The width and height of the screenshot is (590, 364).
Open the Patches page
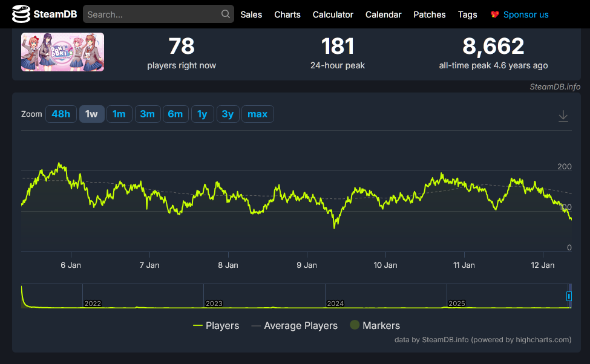pos(429,15)
